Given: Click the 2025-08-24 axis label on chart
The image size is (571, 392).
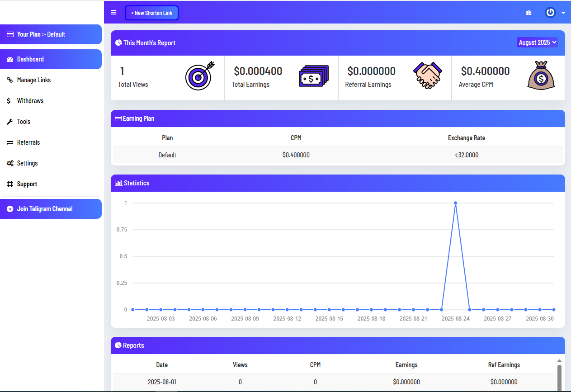Looking at the screenshot, I should click(455, 319).
